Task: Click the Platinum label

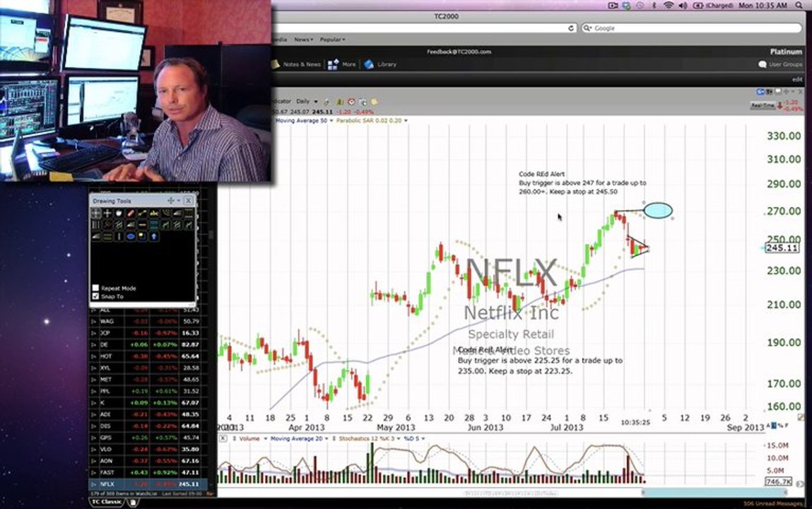Action: click(786, 52)
